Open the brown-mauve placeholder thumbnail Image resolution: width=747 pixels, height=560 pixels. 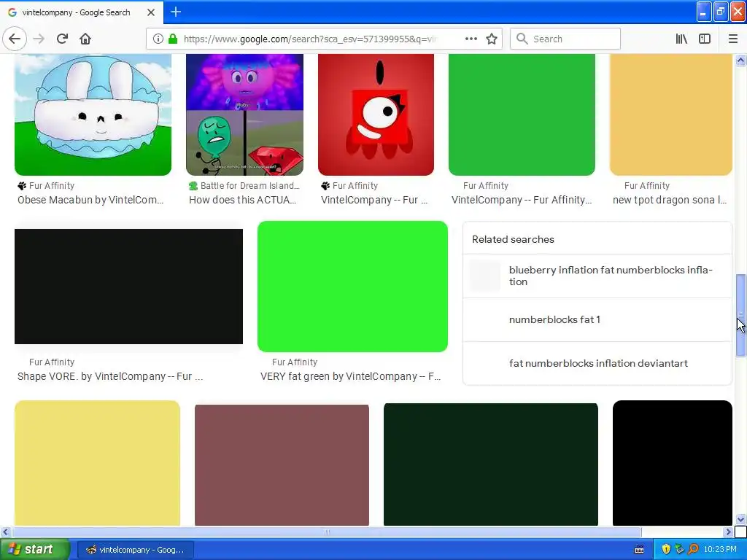pyautogui.click(x=282, y=464)
